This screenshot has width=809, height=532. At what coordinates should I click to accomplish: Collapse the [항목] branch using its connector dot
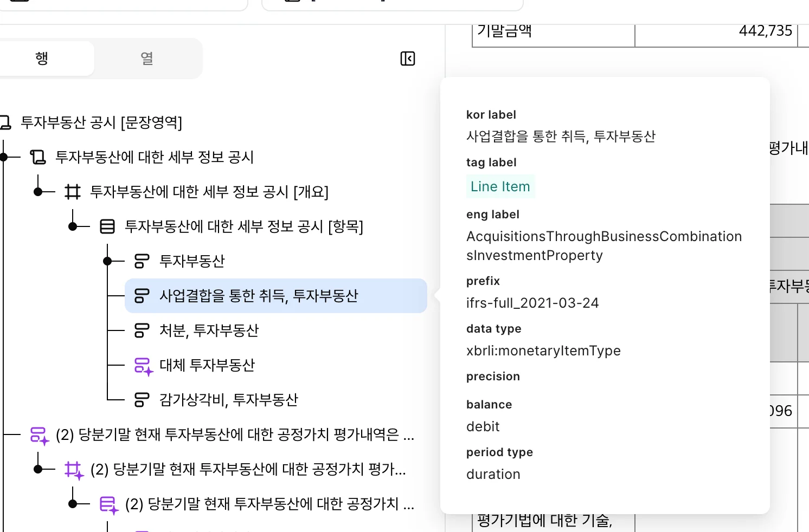74,226
